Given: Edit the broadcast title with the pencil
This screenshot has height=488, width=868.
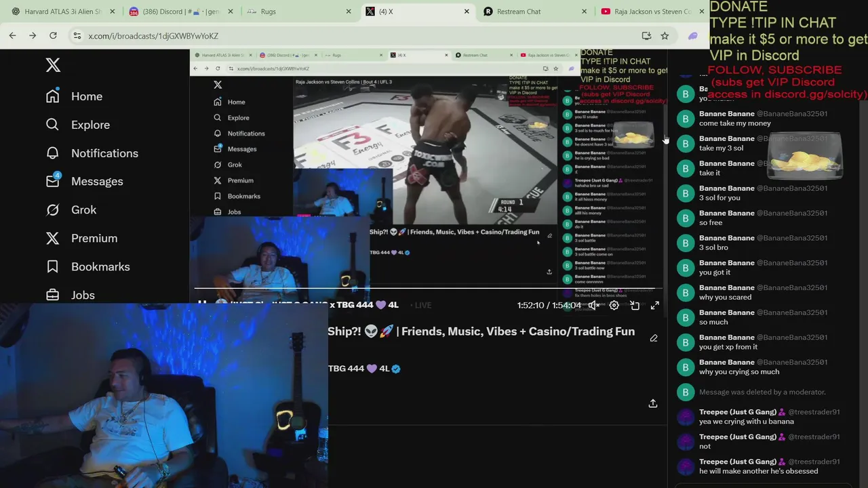Looking at the screenshot, I should pos(654,338).
